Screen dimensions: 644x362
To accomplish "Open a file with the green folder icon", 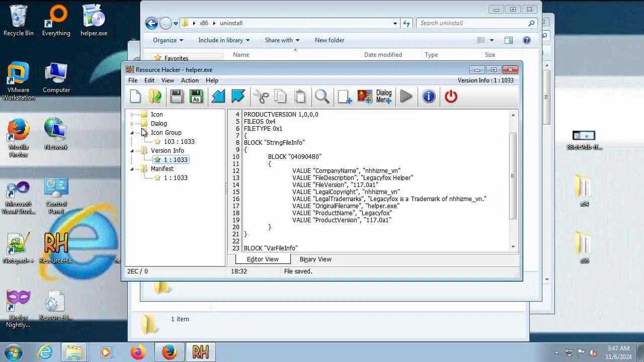I will [x=155, y=96].
